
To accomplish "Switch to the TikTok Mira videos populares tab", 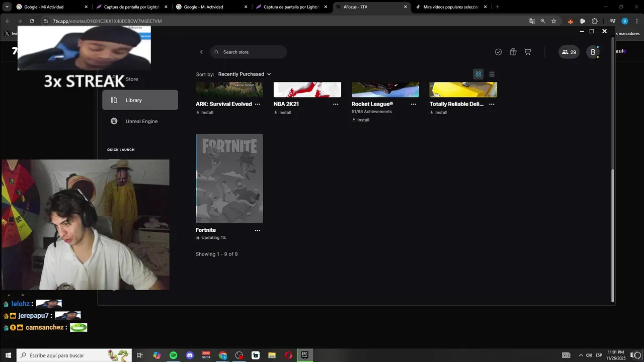I will 451,7.
